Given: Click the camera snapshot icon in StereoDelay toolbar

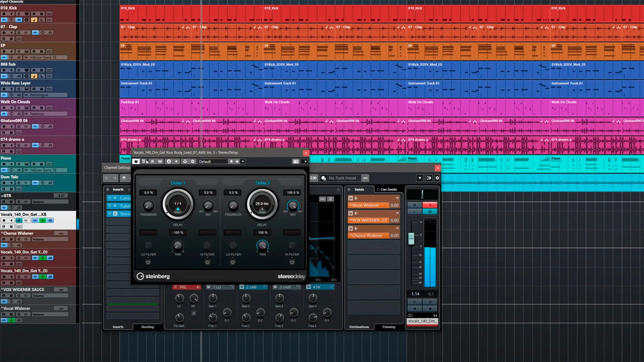Looking at the screenshot, I should tap(296, 162).
